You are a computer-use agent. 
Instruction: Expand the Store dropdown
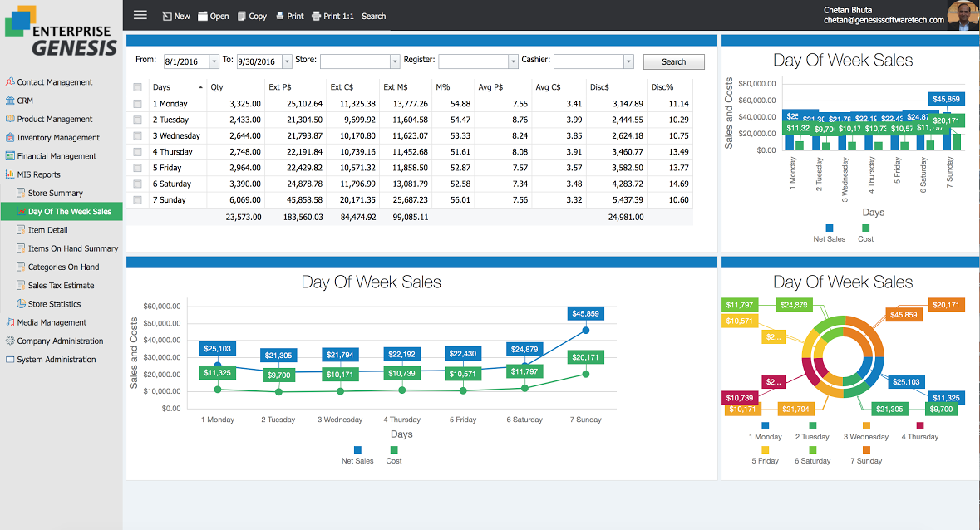[395, 61]
